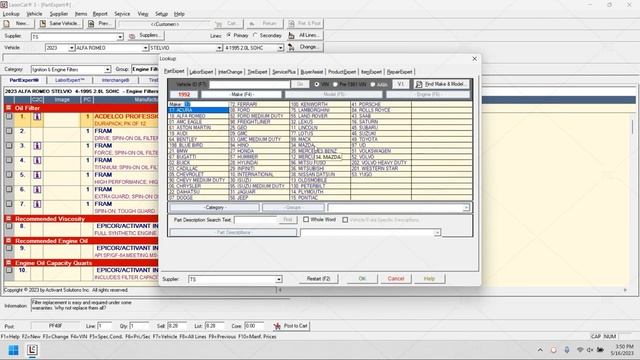Viewport: 640px width, 360px height.
Task: Collapse the Oil Filter group
Action: tap(8, 108)
